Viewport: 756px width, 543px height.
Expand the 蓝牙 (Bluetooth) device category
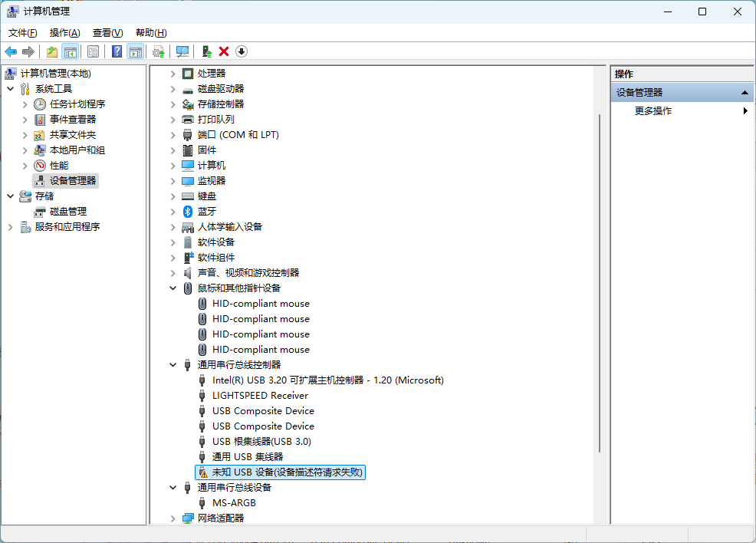point(173,212)
